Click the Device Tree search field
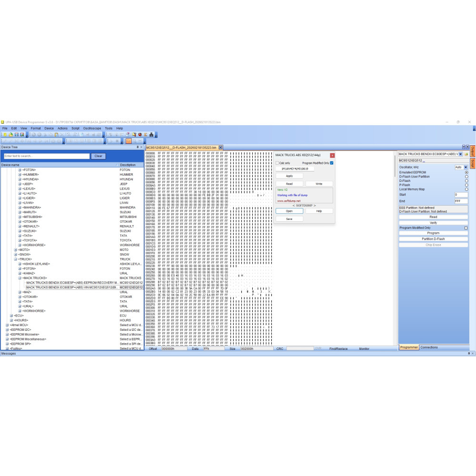 (x=47, y=156)
